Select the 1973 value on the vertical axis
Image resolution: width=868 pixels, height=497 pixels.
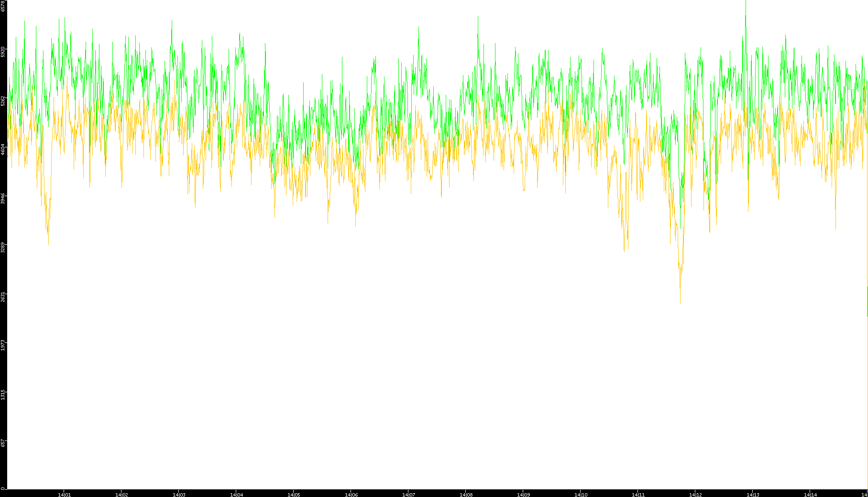(x=3, y=345)
